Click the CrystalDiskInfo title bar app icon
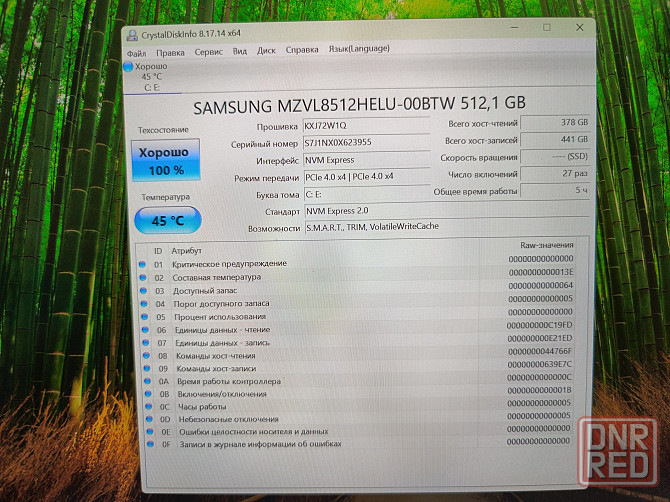Screen dimensions: 670x502 [x=132, y=35]
